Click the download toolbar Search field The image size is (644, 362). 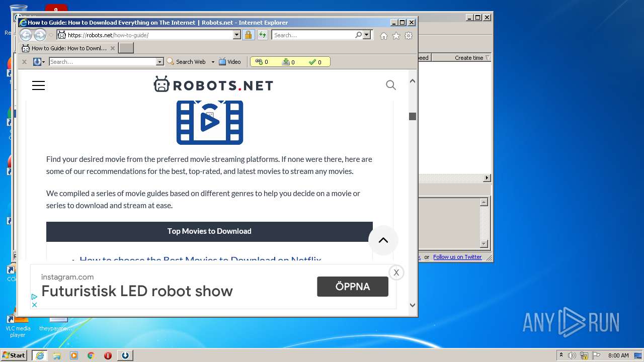tap(103, 62)
